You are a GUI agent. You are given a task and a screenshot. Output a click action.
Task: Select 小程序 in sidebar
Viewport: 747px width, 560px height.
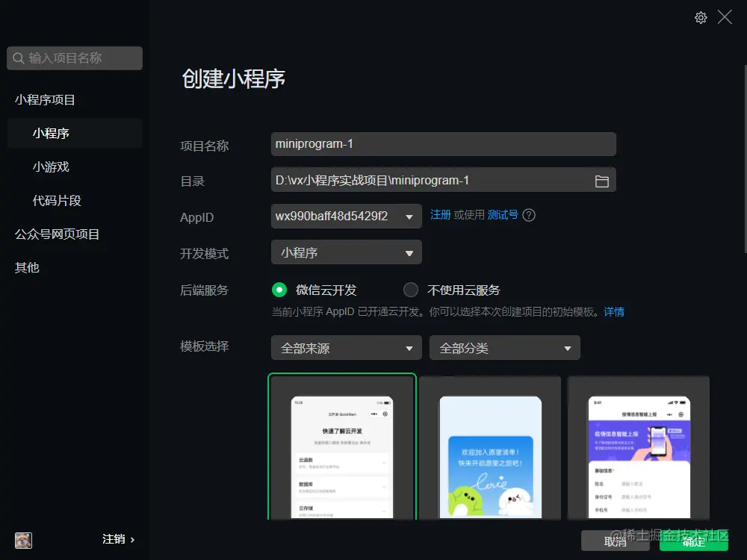[75, 134]
